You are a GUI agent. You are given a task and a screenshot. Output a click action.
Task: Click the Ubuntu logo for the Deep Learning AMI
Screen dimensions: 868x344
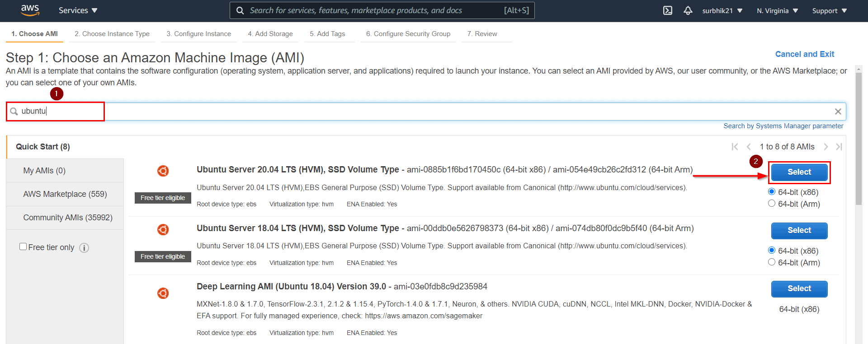pos(163,293)
